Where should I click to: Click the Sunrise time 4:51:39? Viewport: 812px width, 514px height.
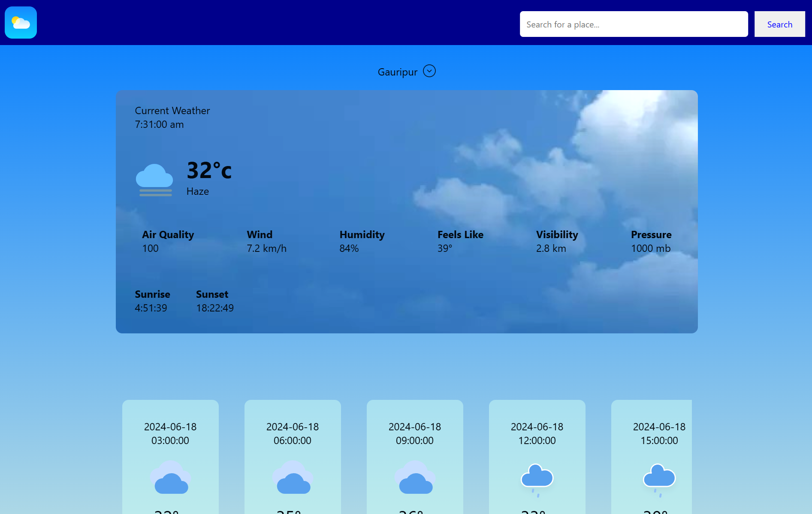(x=151, y=308)
